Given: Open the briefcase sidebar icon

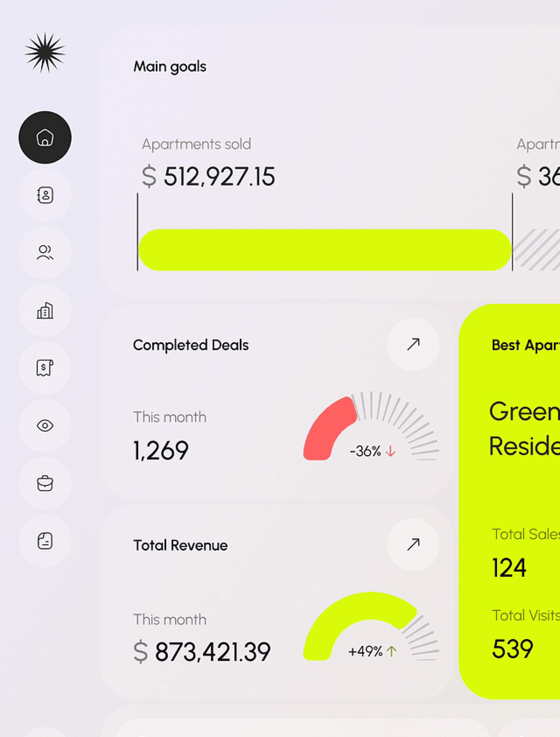Looking at the screenshot, I should [x=45, y=483].
